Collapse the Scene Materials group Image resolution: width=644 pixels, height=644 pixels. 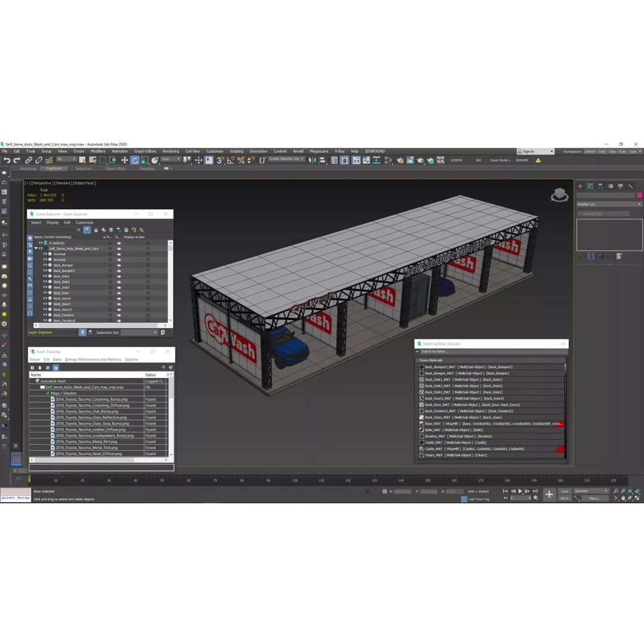pos(417,360)
